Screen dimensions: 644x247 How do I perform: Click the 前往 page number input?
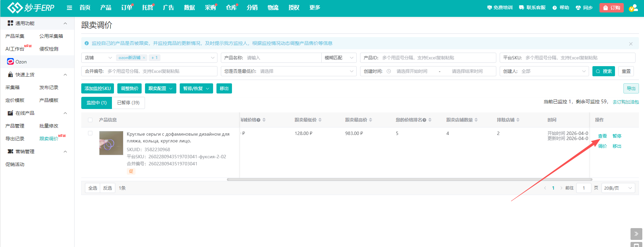coord(584,188)
